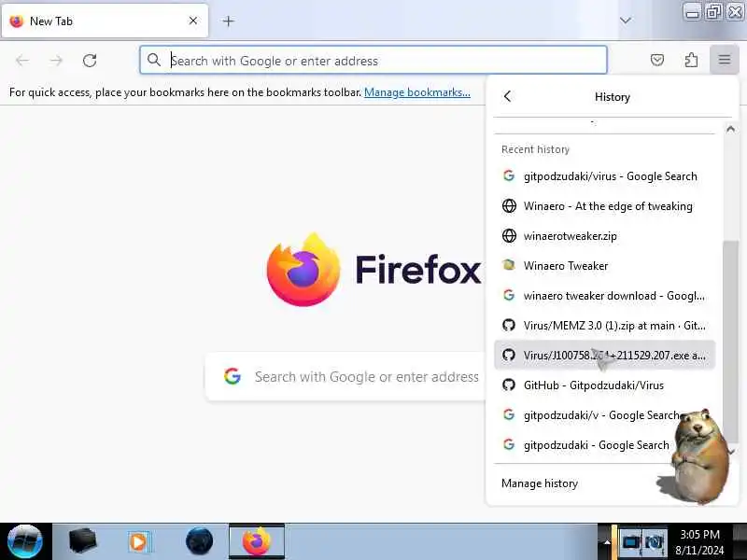Click the first system tray monitor icon

631,542
